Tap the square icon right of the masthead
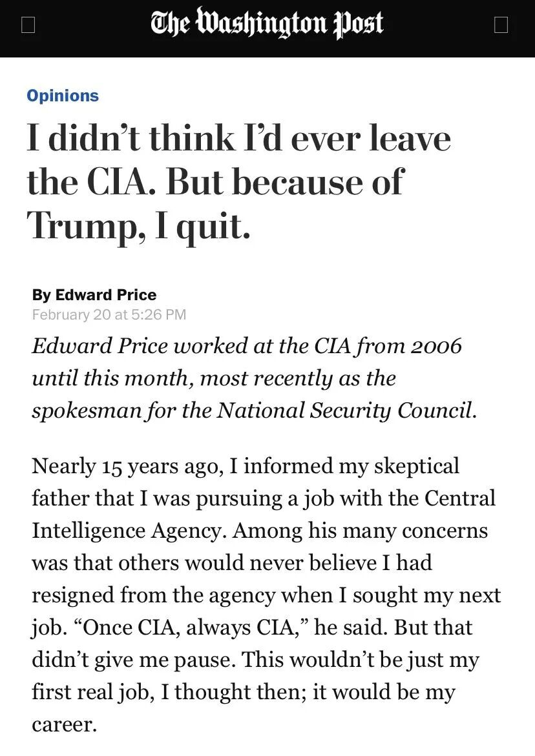The width and height of the screenshot is (535, 756). (501, 25)
